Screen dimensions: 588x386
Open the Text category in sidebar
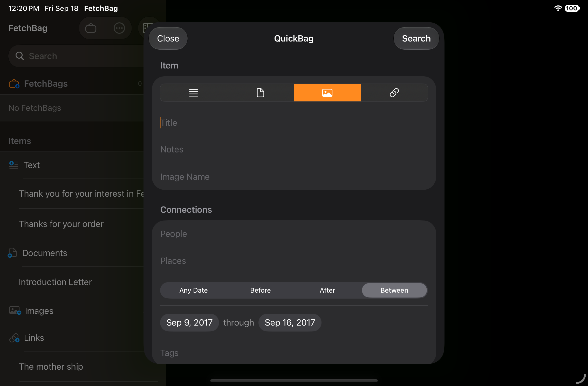tap(72, 165)
